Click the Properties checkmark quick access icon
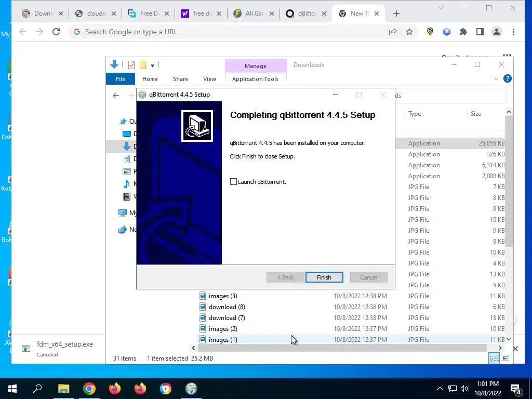This screenshot has width=532, height=399. pyautogui.click(x=131, y=64)
